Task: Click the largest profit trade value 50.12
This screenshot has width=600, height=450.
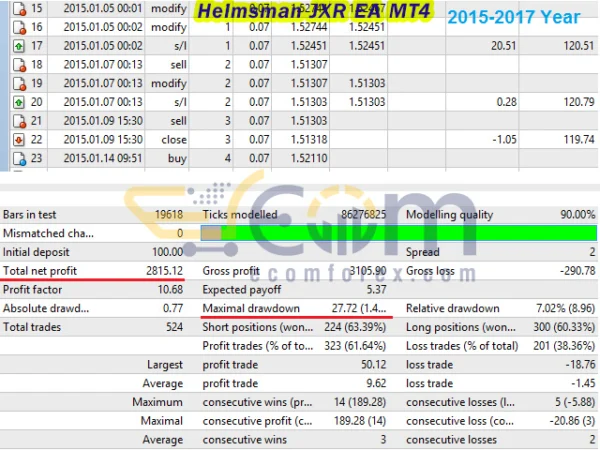Action: 373,365
